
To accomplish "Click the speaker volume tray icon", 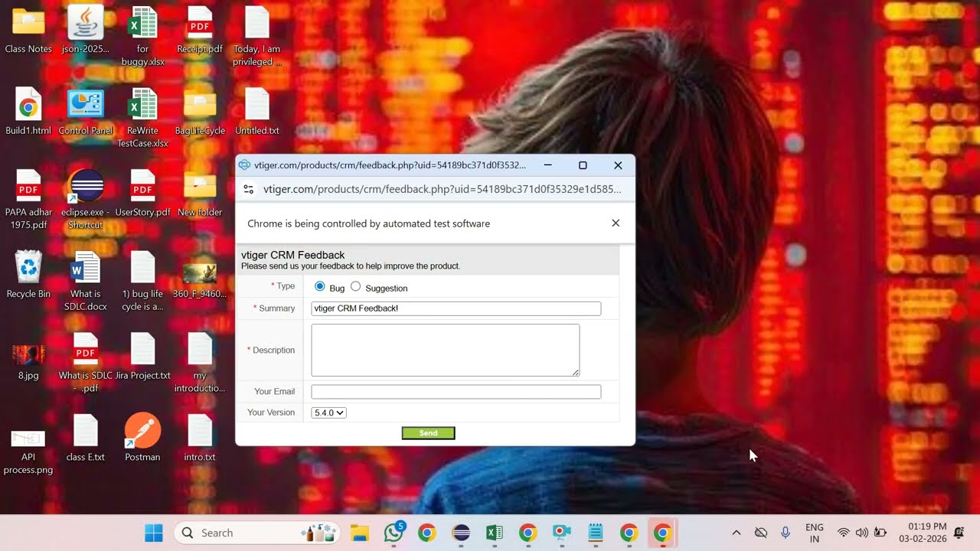I will click(x=862, y=533).
